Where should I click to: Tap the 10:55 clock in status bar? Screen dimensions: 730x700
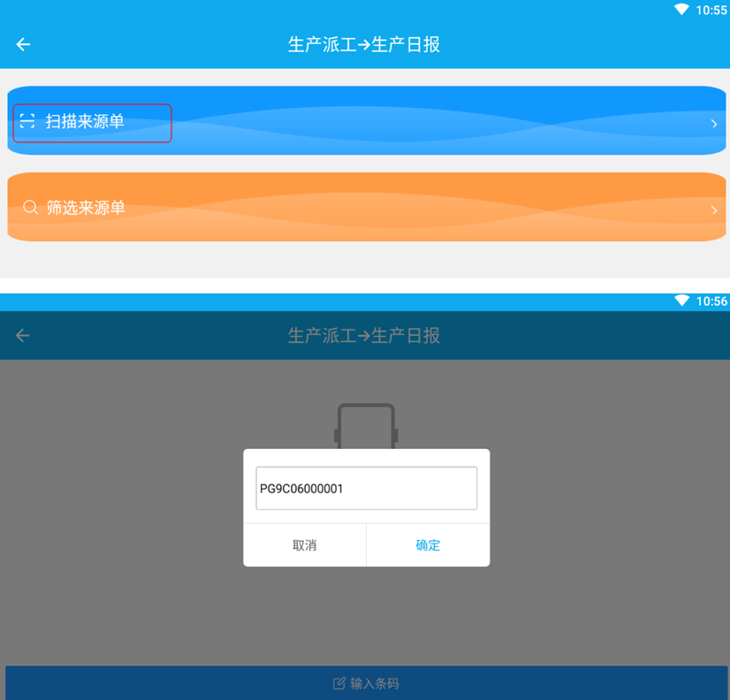click(x=711, y=10)
